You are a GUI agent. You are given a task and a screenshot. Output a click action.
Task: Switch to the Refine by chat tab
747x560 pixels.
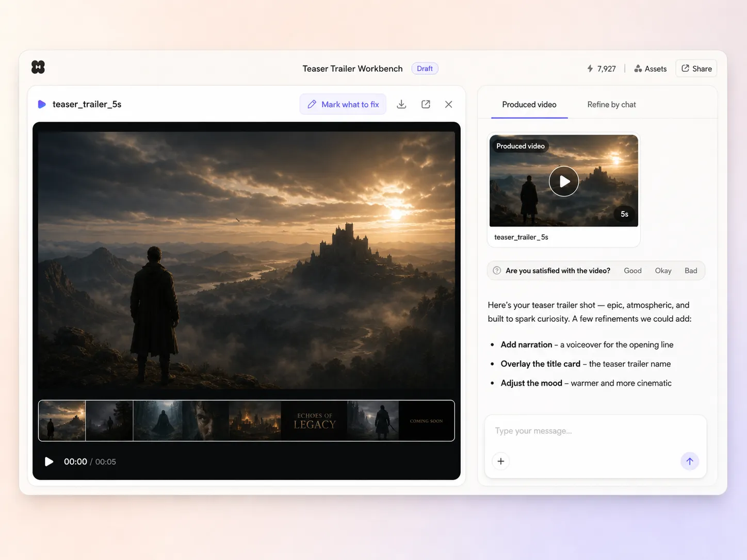(611, 104)
